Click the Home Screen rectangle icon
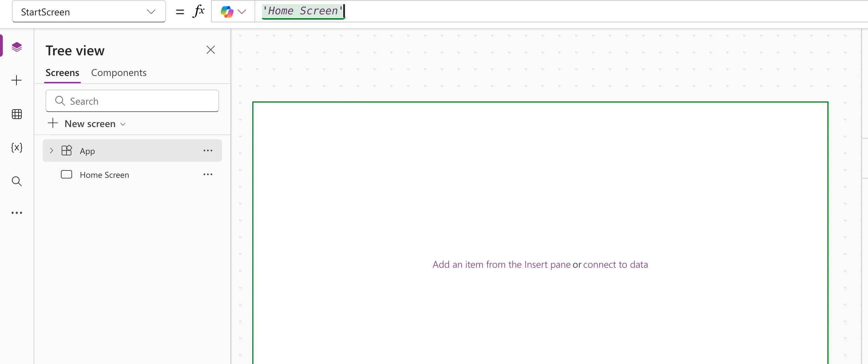 tap(66, 174)
